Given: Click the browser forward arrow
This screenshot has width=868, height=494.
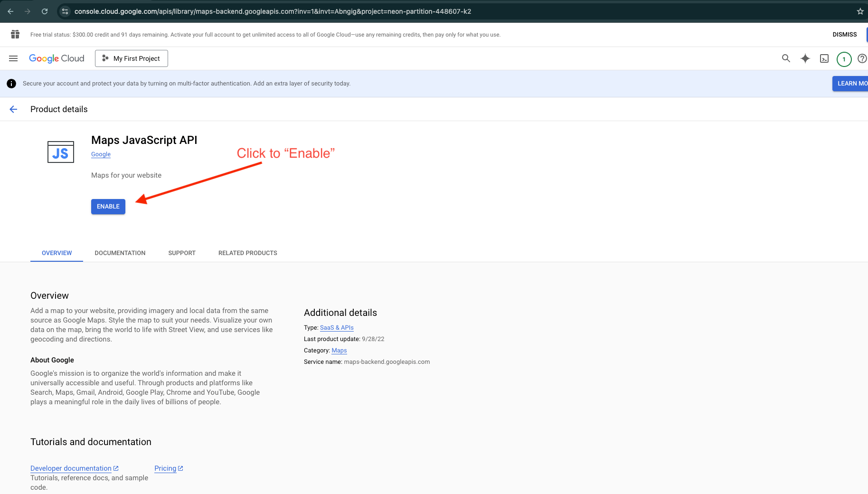Looking at the screenshot, I should click(28, 11).
